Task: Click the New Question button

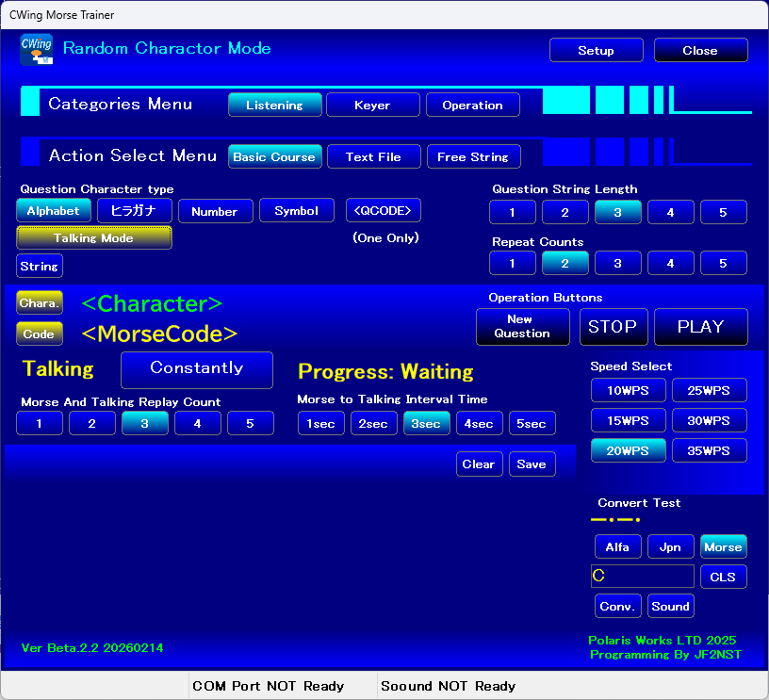Action: [x=522, y=326]
